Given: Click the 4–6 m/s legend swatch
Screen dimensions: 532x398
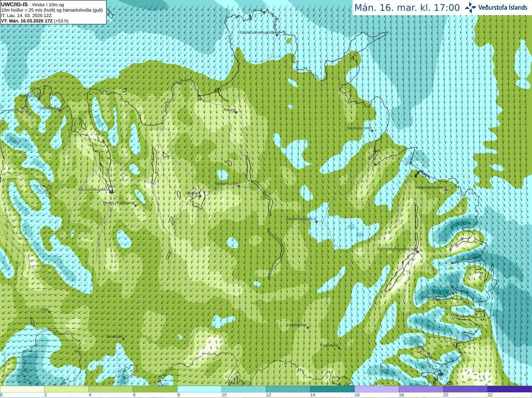Looking at the screenshot, I should click(x=111, y=389).
